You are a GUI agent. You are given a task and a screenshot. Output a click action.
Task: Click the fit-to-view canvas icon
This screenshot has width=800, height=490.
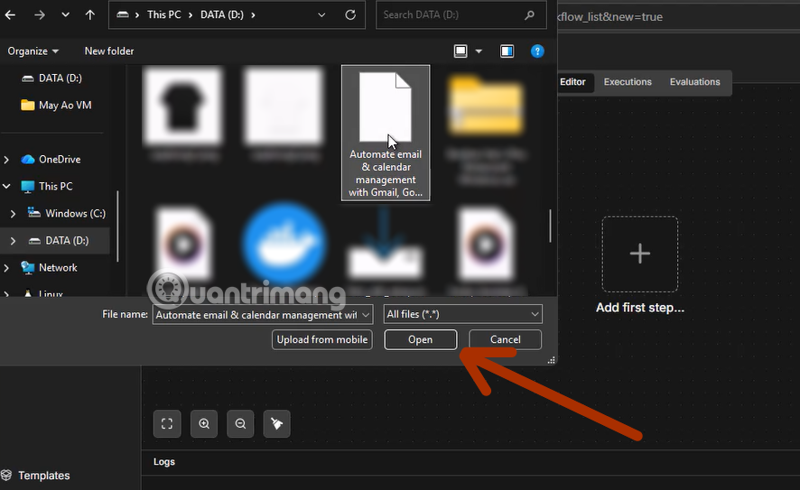coord(167,424)
